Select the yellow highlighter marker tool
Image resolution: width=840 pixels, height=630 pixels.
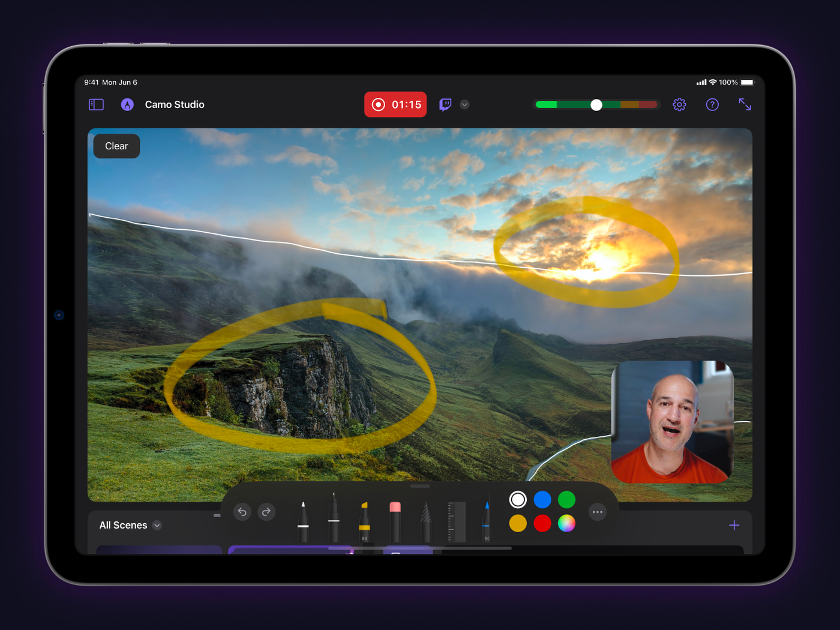[x=364, y=521]
